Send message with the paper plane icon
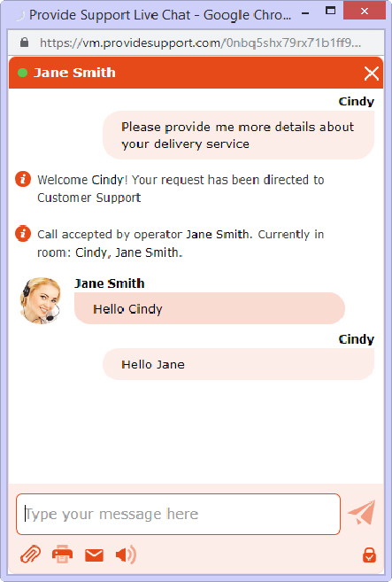The image size is (392, 582). [362, 513]
